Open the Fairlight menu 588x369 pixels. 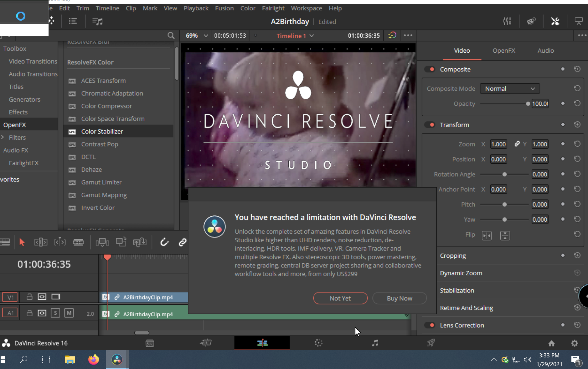(x=273, y=8)
